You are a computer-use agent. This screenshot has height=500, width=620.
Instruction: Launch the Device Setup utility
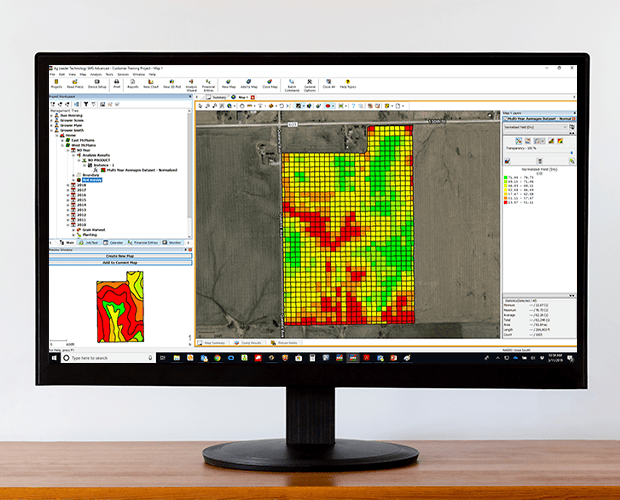pos(97,83)
